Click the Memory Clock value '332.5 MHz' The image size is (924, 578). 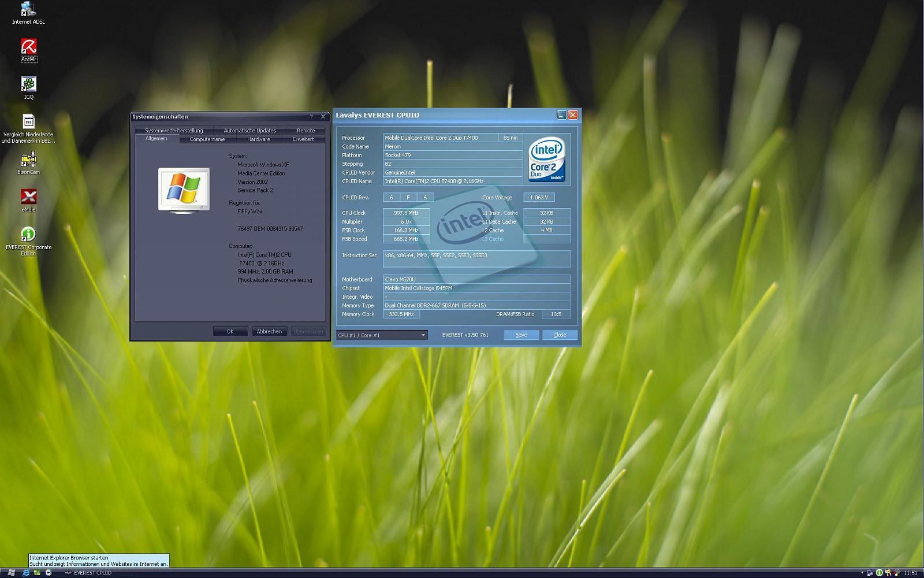tap(401, 314)
